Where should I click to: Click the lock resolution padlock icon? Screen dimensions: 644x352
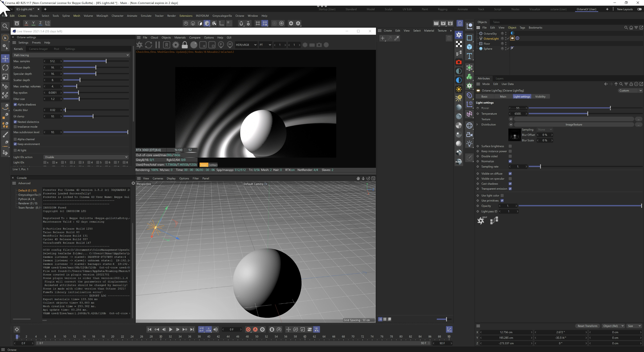point(185,45)
